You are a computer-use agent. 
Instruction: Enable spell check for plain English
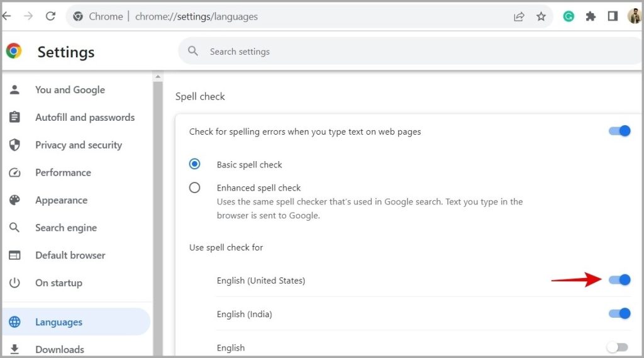pos(618,347)
